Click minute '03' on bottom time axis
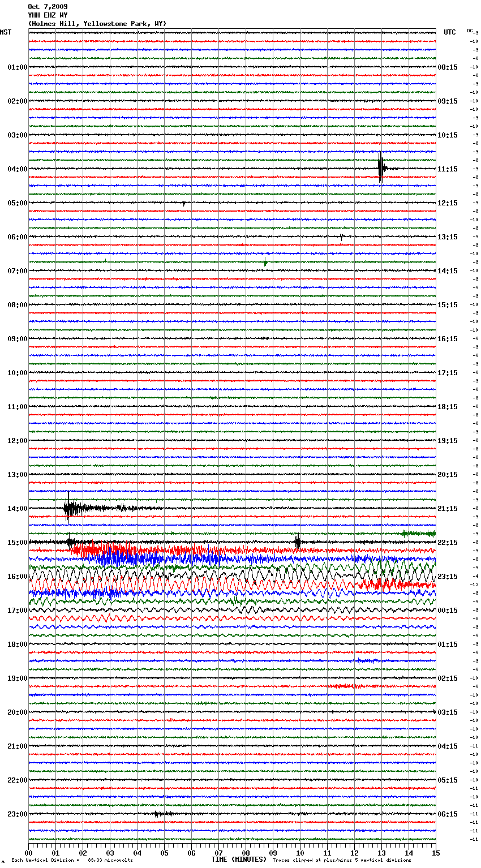The width and height of the screenshot is (481, 868). 110,852
